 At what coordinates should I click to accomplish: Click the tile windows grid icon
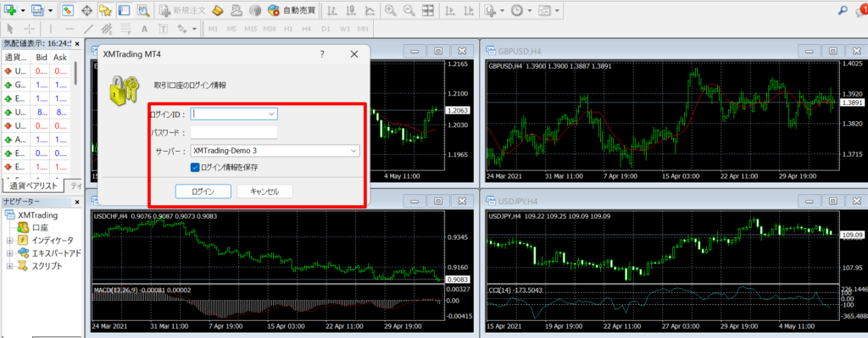427,10
